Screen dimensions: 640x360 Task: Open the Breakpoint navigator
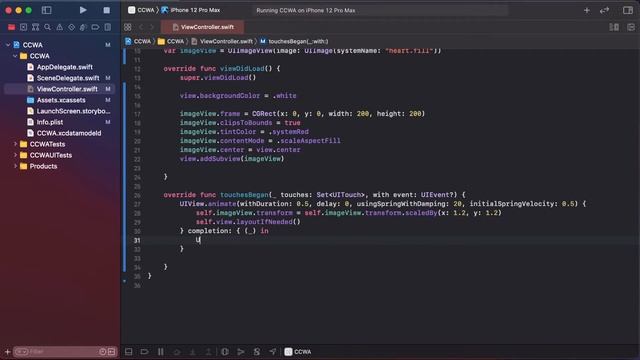coord(96,27)
